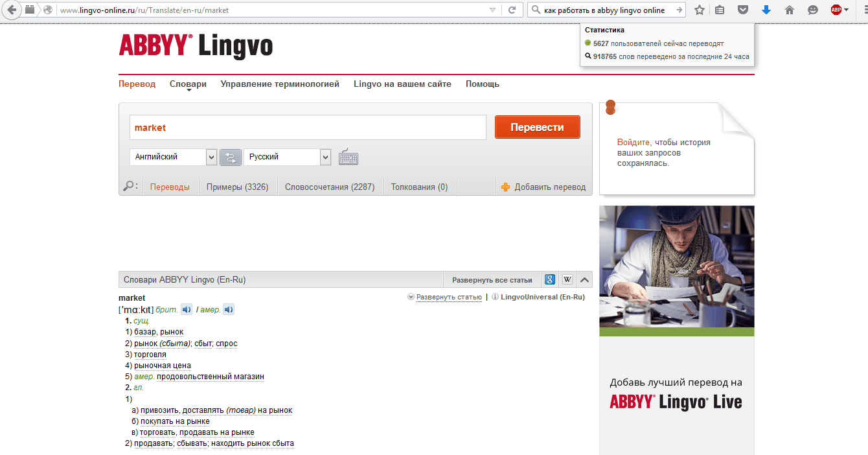
Task: Click the translation находить рынок сбыта
Action: 253,443
